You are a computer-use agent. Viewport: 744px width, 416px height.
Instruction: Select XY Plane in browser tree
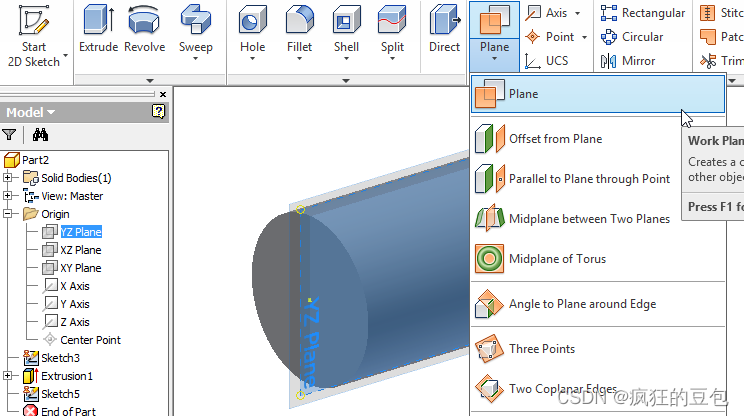[80, 268]
